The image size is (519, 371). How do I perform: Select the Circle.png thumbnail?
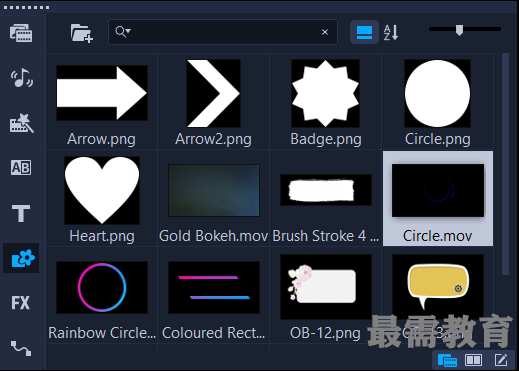437,93
